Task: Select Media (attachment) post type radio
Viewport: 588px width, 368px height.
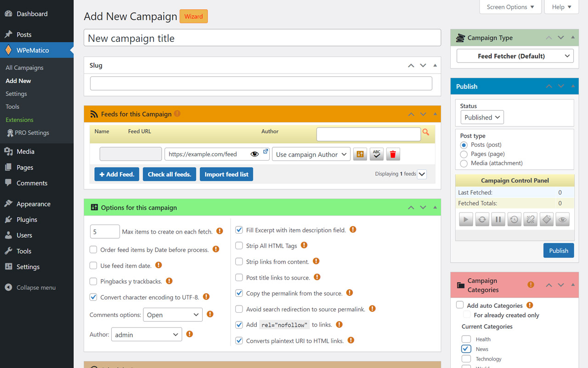Action: pyautogui.click(x=464, y=163)
